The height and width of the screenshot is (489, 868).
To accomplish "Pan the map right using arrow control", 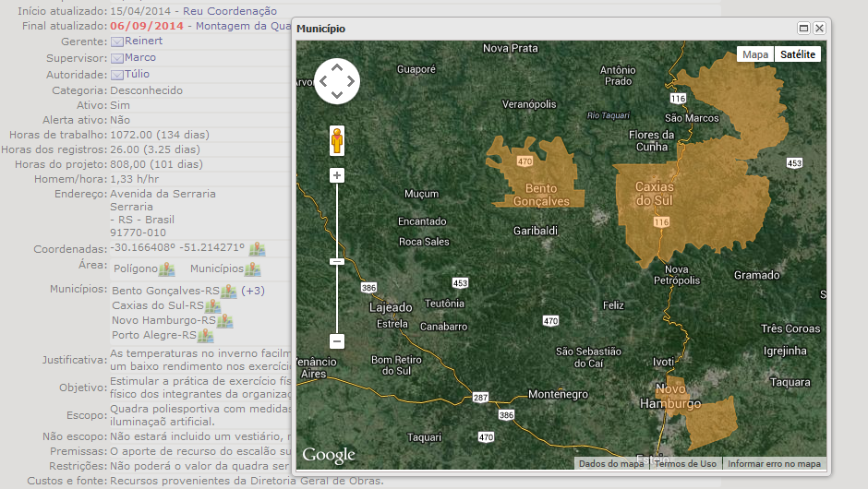I will tap(351, 80).
